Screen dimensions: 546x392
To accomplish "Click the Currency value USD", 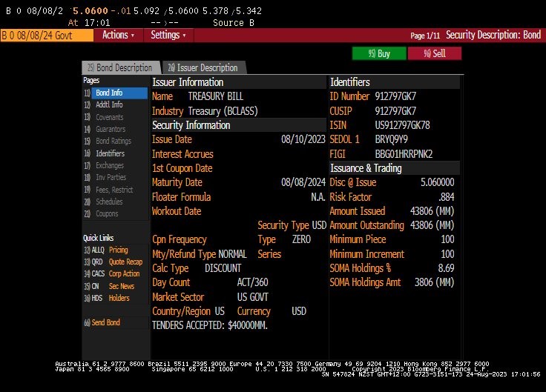I will click(299, 311).
